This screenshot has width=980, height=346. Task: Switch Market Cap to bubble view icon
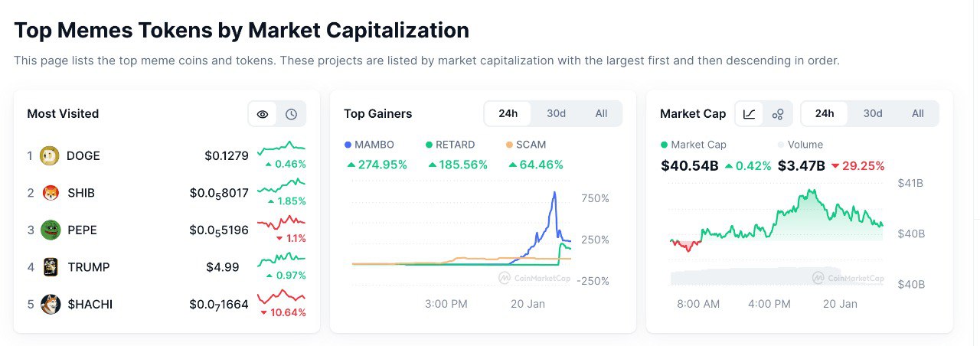pyautogui.click(x=778, y=114)
